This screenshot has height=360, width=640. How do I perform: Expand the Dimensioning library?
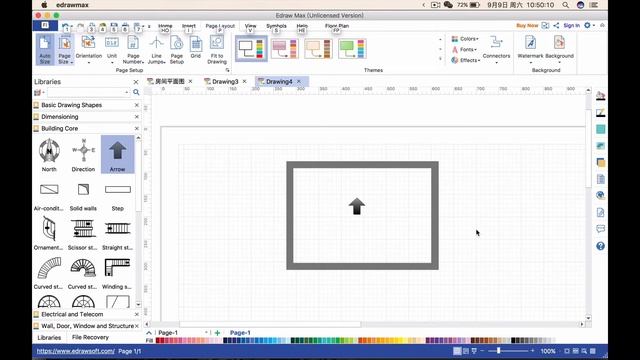point(60,117)
